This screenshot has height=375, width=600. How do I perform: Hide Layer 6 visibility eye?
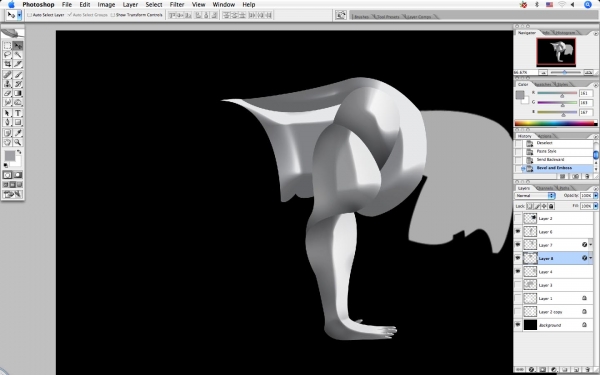tap(518, 232)
